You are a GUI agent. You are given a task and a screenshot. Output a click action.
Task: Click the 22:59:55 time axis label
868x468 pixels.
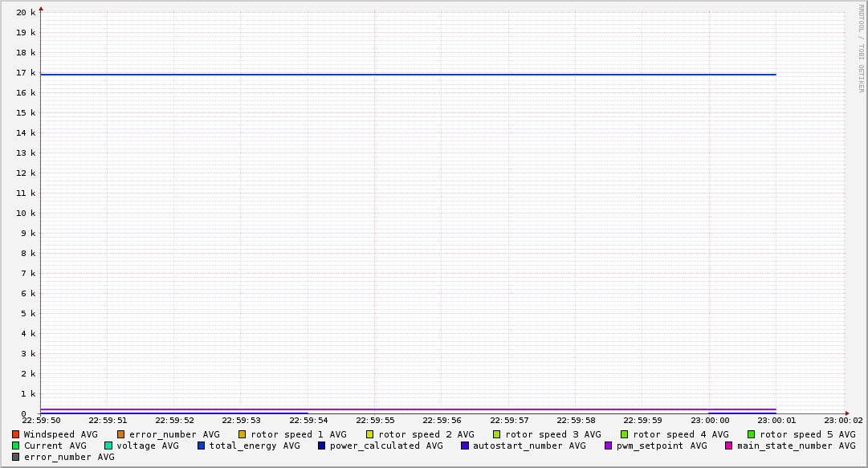(x=375, y=420)
